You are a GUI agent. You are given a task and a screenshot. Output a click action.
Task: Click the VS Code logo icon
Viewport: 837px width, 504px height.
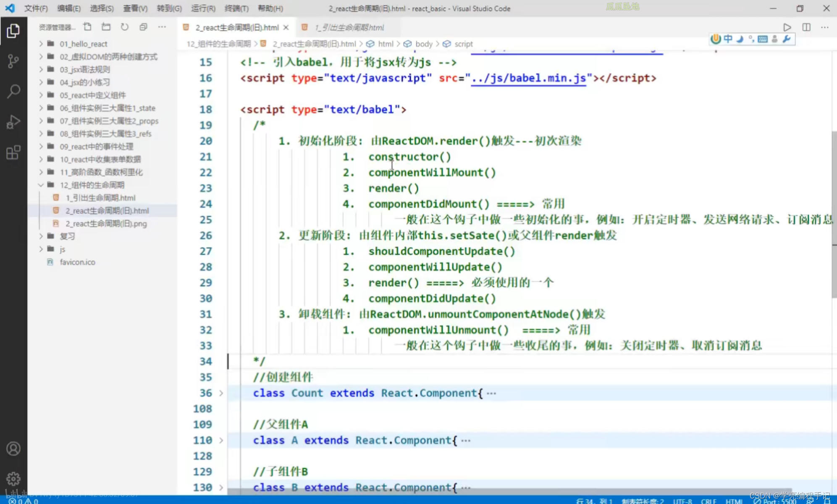point(10,8)
